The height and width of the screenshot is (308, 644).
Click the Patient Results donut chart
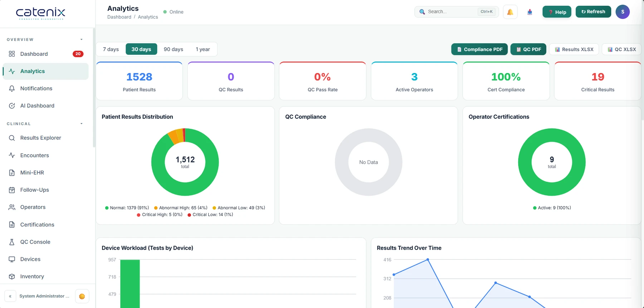point(185,162)
